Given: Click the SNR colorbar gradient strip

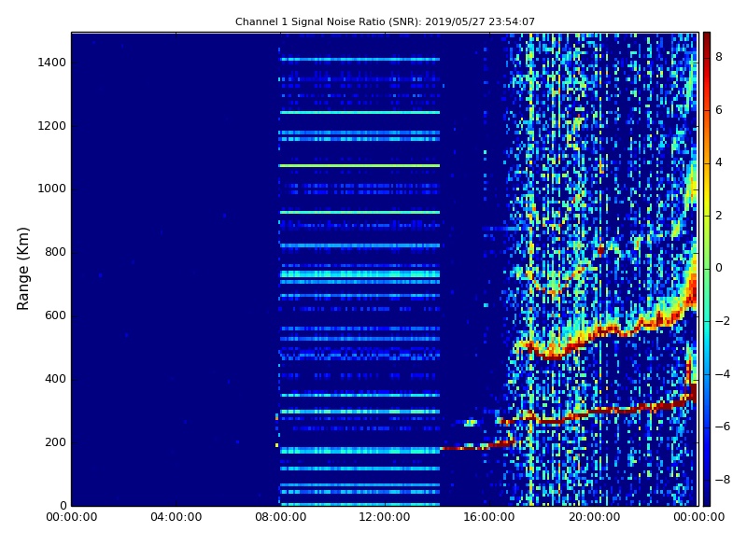Looking at the screenshot, I should click(707, 269).
